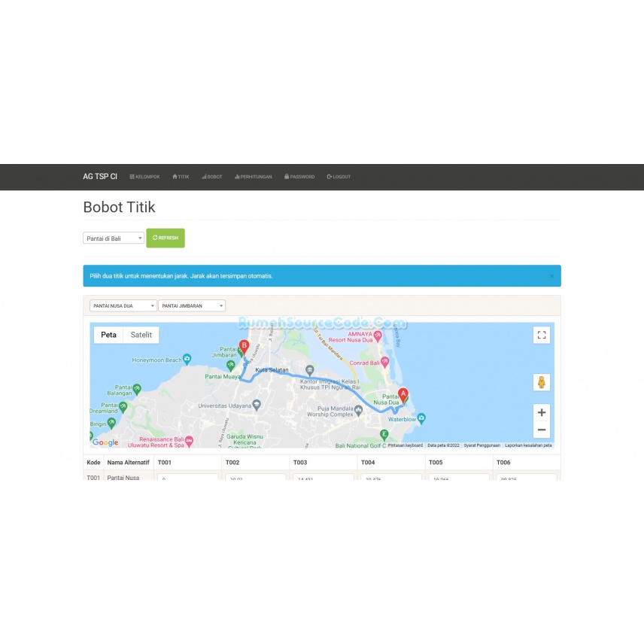
Task: Dismiss the blue info alert
Action: [x=551, y=276]
